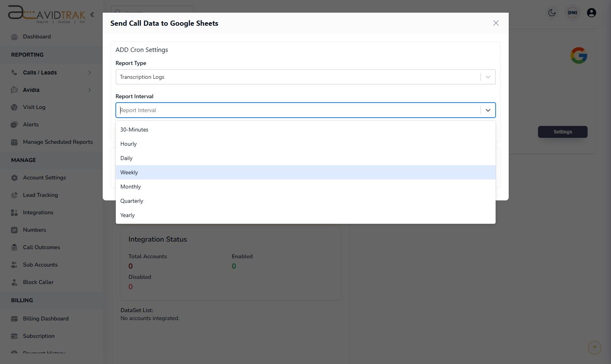
Task: Open the user profile avatar icon
Action: click(x=591, y=13)
